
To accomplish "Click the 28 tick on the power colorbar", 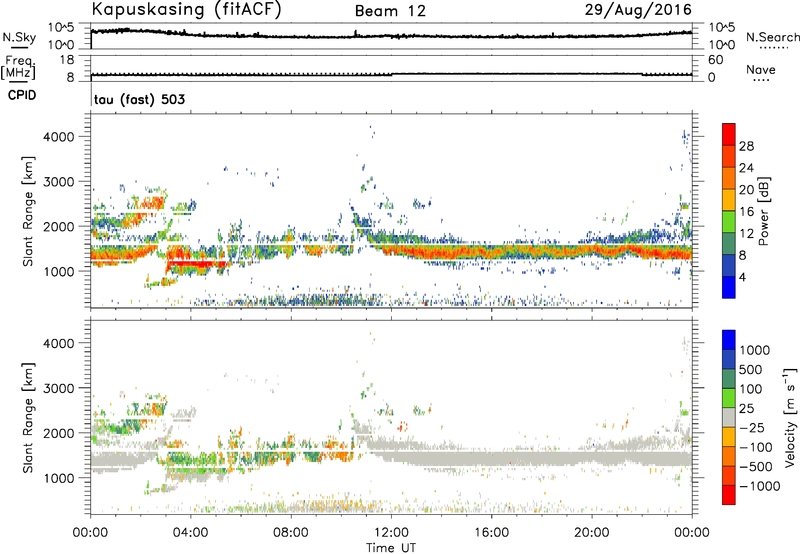I will click(746, 146).
